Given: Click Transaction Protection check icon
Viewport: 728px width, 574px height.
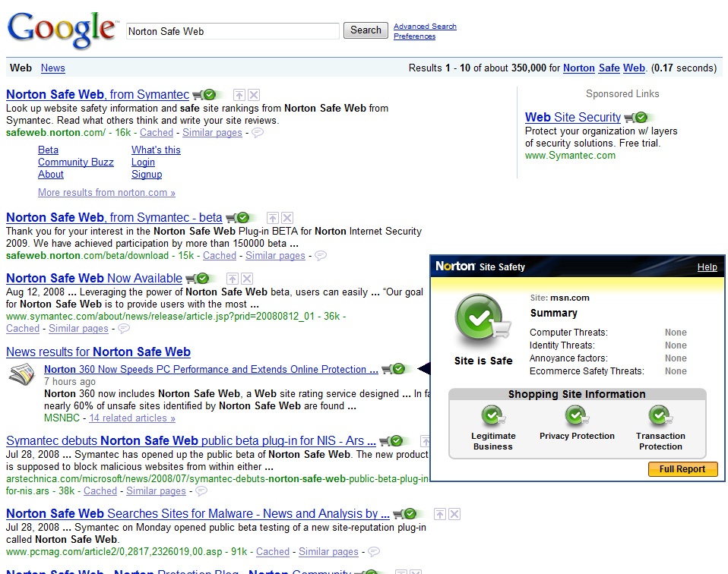Looking at the screenshot, I should tap(660, 415).
